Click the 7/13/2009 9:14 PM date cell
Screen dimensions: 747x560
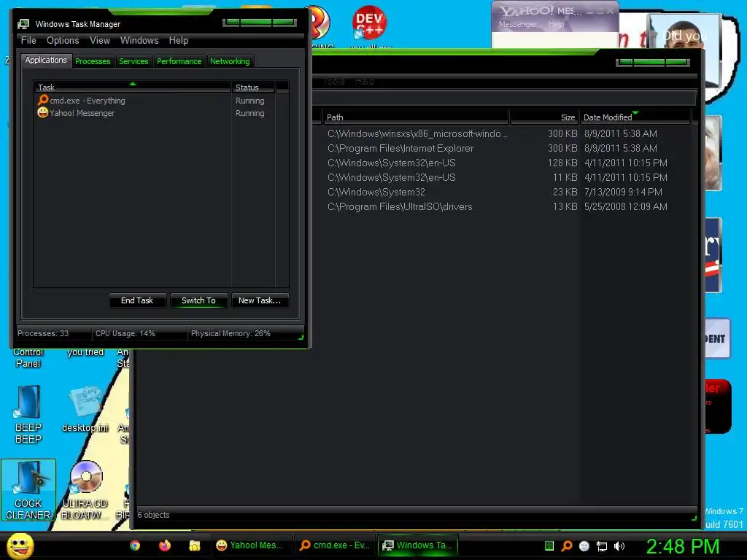coord(623,192)
